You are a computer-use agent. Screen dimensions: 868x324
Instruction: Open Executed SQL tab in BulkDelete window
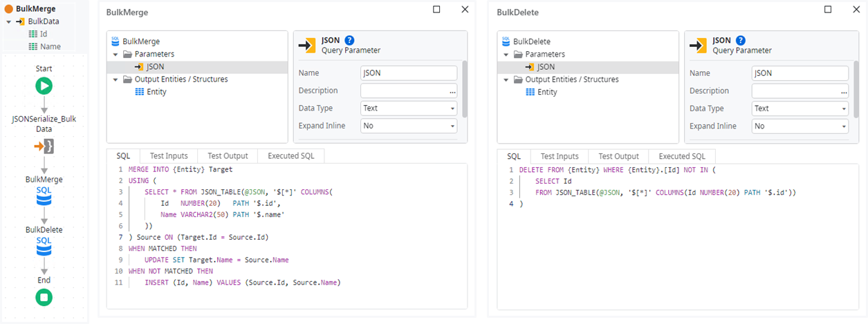click(682, 156)
